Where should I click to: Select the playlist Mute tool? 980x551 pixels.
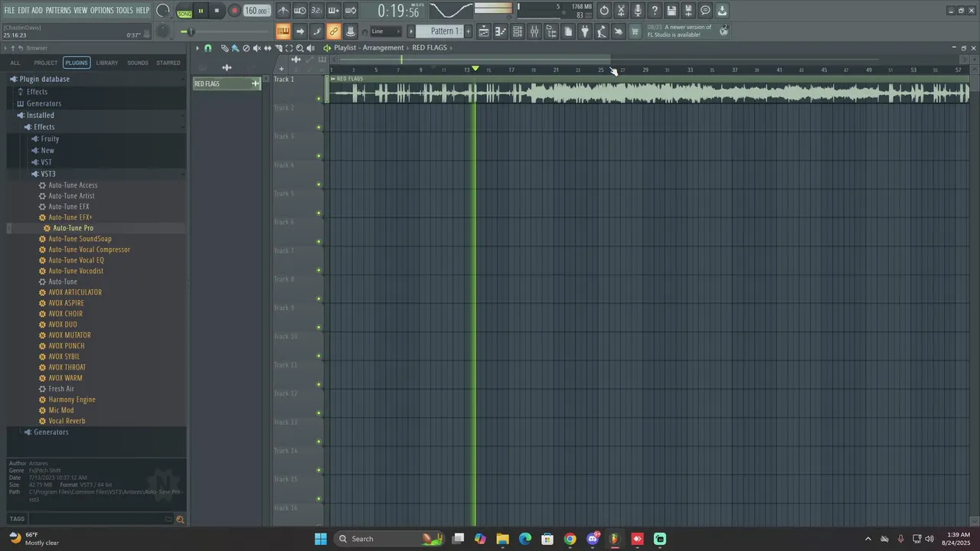tap(256, 48)
